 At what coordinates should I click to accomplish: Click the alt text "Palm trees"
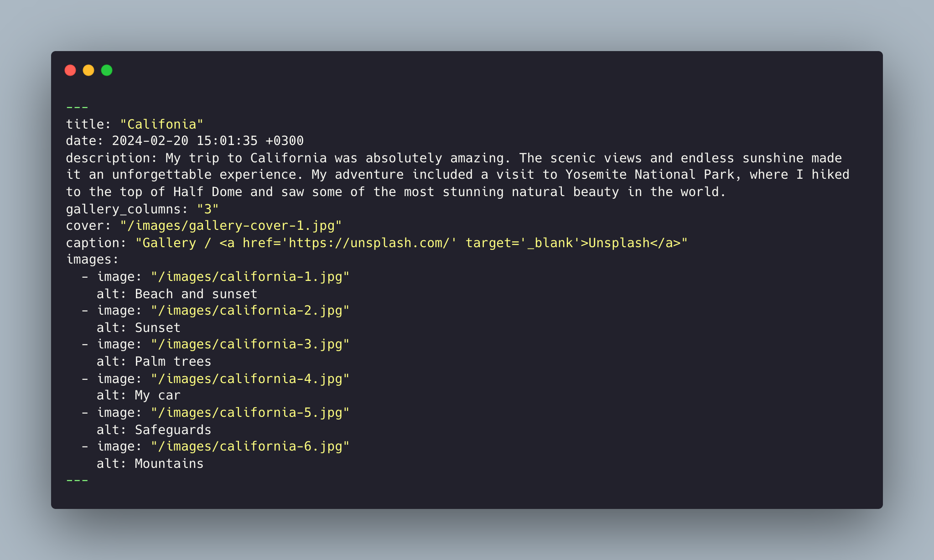tap(173, 361)
